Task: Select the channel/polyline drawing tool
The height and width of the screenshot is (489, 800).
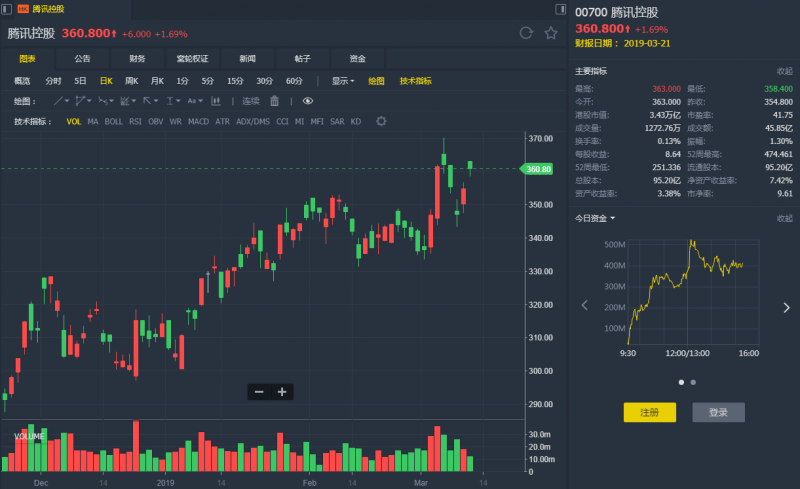Action: tap(80, 101)
